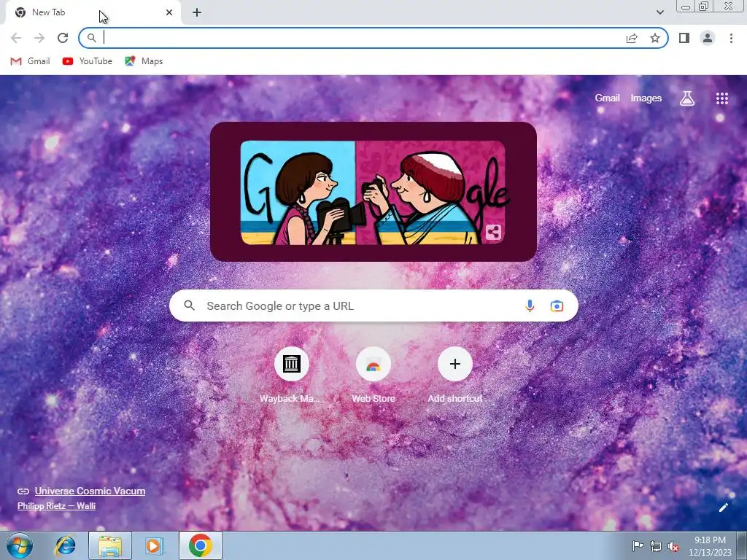This screenshot has height=560, width=747.
Task: Search by image with Lens camera icon
Action: click(x=557, y=306)
